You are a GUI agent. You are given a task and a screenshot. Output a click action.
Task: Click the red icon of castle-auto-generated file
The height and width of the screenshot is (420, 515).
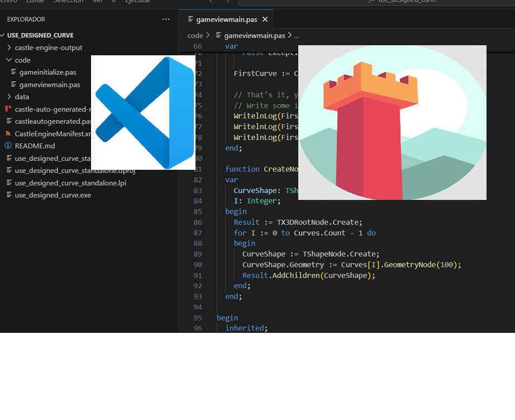click(x=8, y=109)
